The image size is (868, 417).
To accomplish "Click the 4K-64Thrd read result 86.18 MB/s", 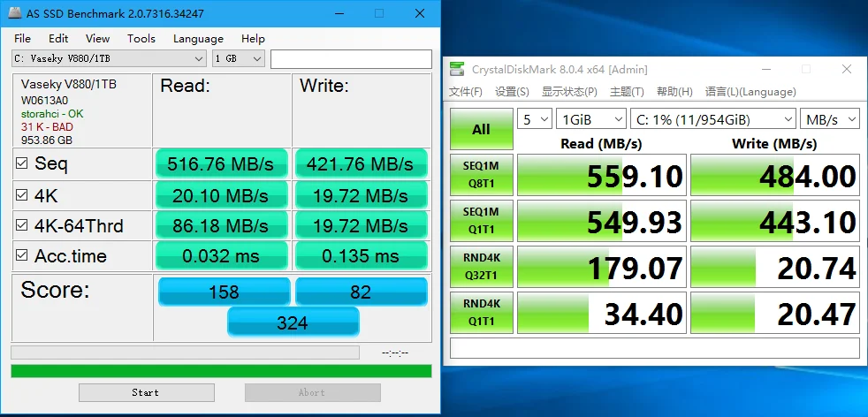I will click(222, 225).
